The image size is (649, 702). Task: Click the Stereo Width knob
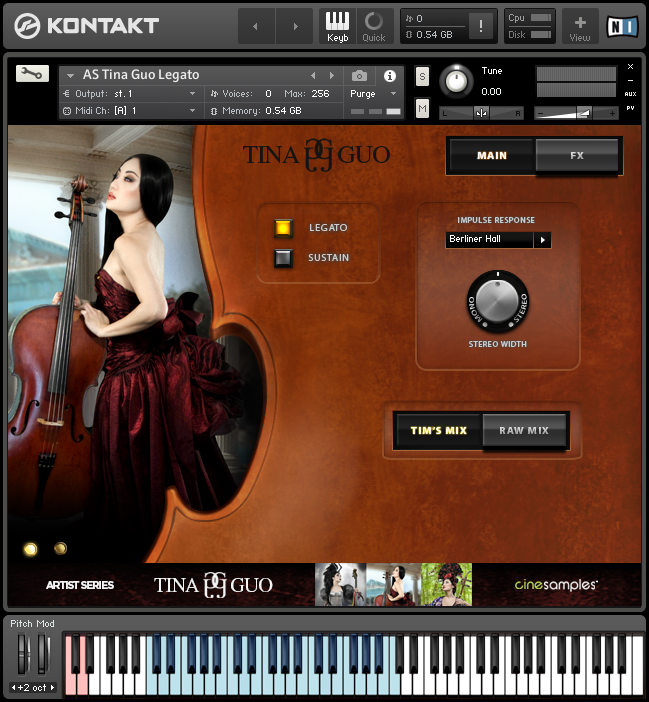(x=497, y=302)
